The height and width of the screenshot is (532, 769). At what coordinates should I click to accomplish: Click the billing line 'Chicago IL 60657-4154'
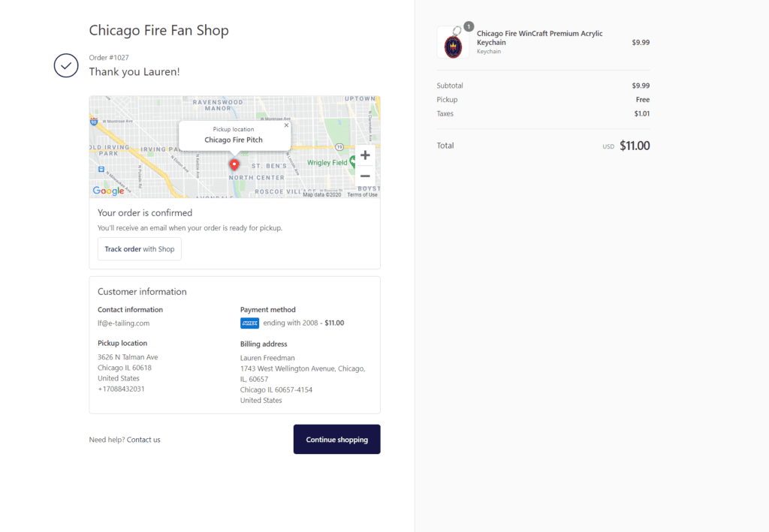tap(276, 390)
